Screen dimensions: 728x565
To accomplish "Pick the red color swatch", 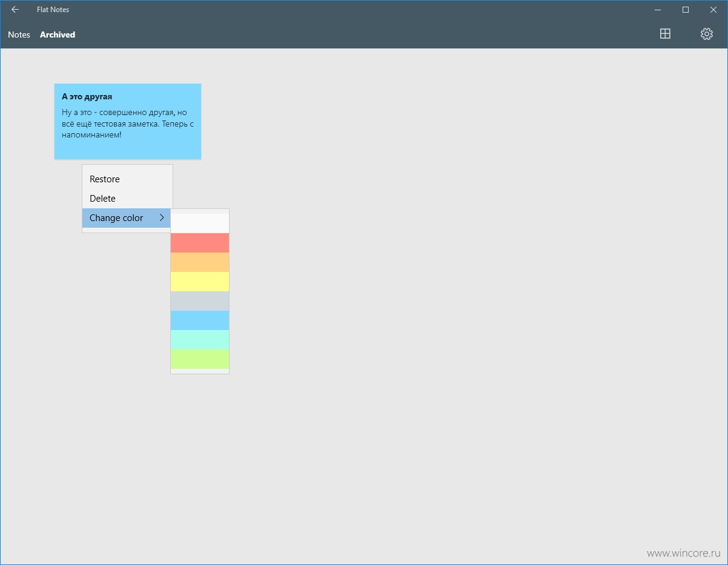I will tap(200, 243).
